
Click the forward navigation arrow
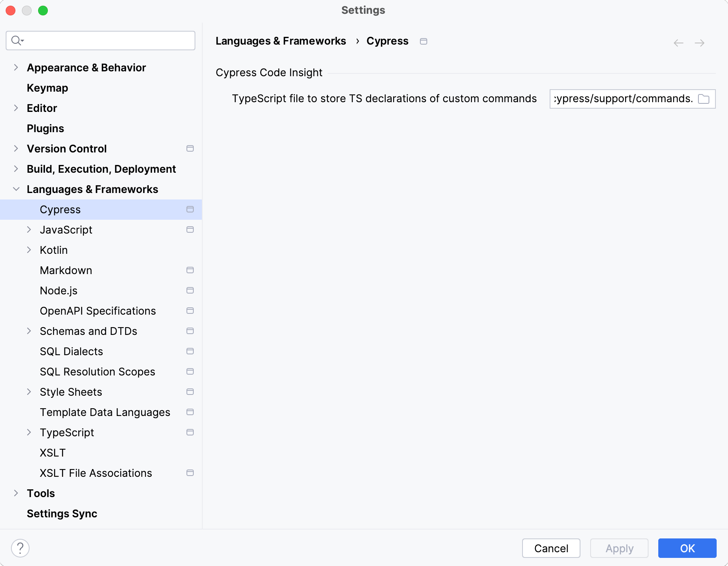pyautogui.click(x=700, y=43)
